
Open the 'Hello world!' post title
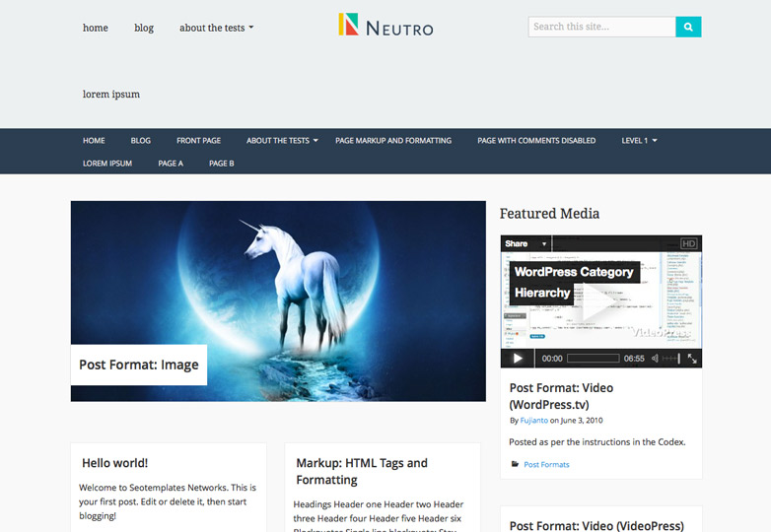115,463
